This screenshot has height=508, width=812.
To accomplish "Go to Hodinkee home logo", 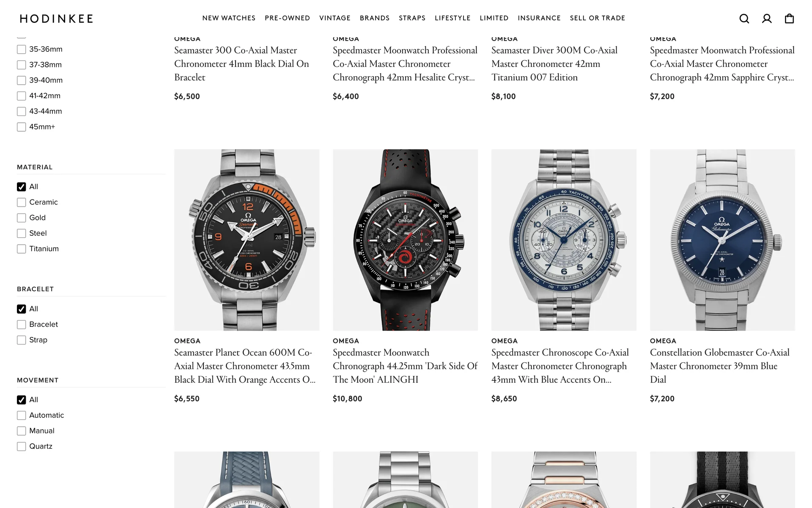I will point(56,19).
